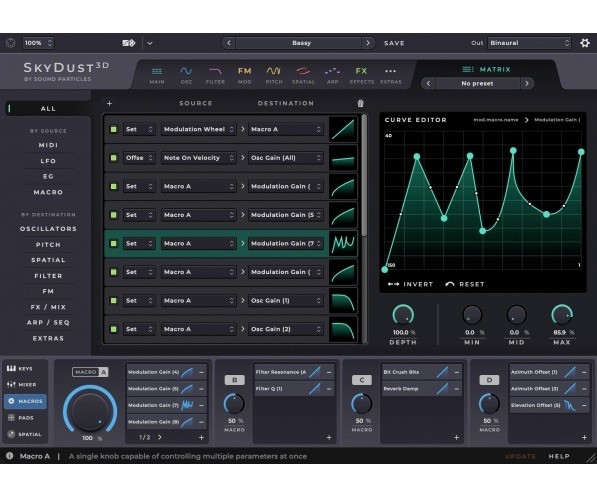Select the MATRIX tab
Screen dimensions: 597x497
[x=486, y=69]
